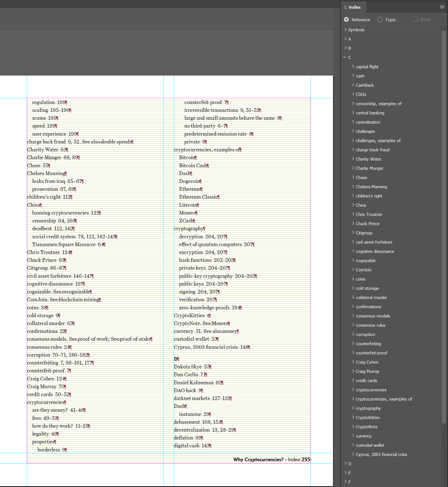448x487 pixels.
Task: Expand the Symbols section
Action: (x=346, y=30)
